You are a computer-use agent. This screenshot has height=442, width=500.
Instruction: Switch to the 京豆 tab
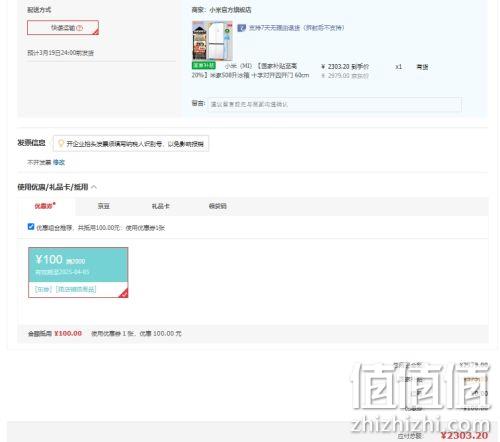pos(104,206)
